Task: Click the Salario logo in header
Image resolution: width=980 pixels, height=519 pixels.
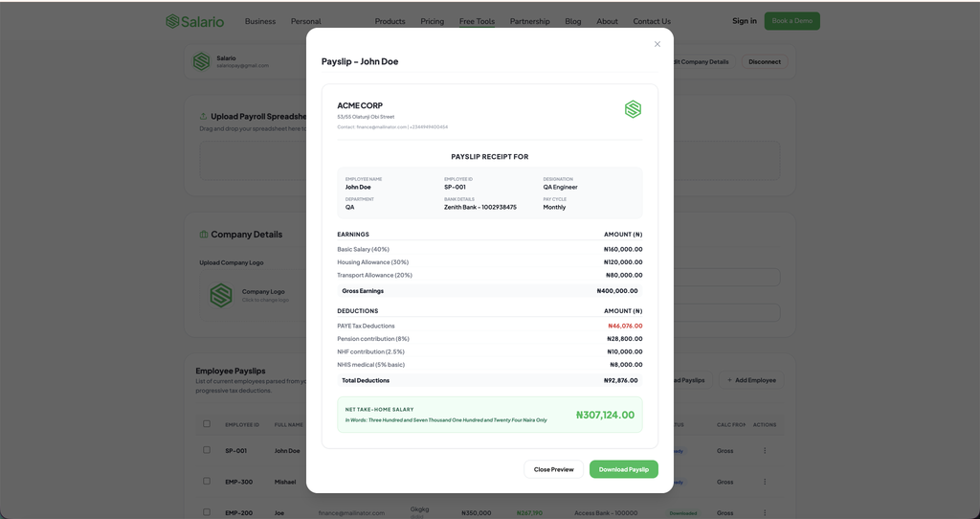Action: click(194, 21)
